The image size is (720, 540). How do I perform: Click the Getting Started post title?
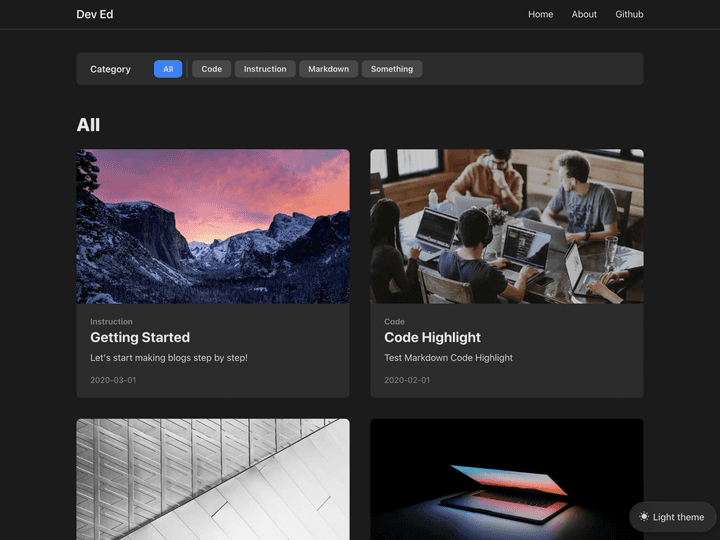[x=140, y=338]
